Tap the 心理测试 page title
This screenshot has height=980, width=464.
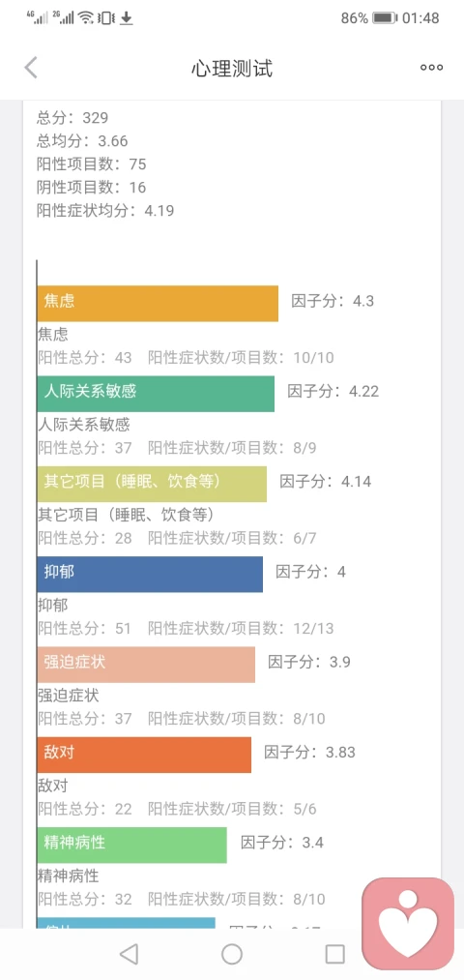point(232,68)
